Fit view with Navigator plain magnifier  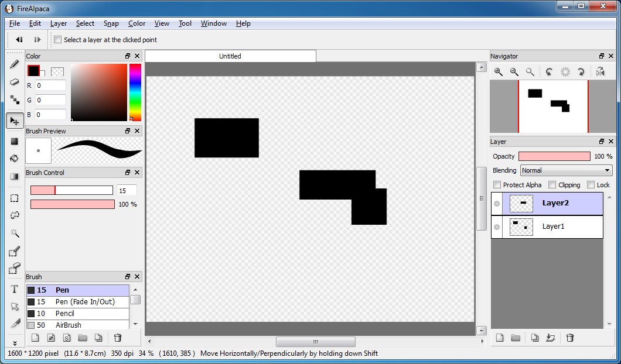tap(530, 72)
